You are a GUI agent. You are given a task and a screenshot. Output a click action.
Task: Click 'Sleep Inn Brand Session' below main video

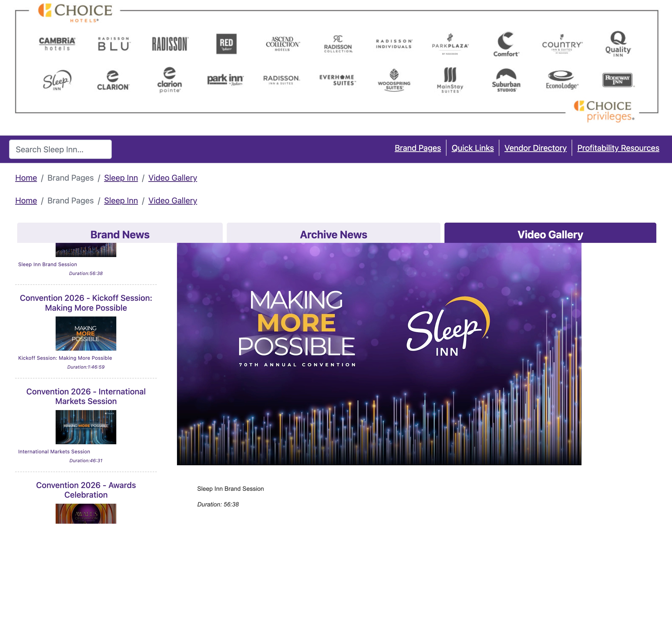point(230,489)
